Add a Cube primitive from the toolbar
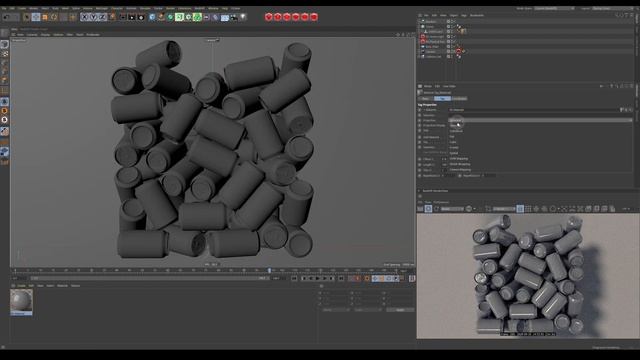 click(152, 17)
